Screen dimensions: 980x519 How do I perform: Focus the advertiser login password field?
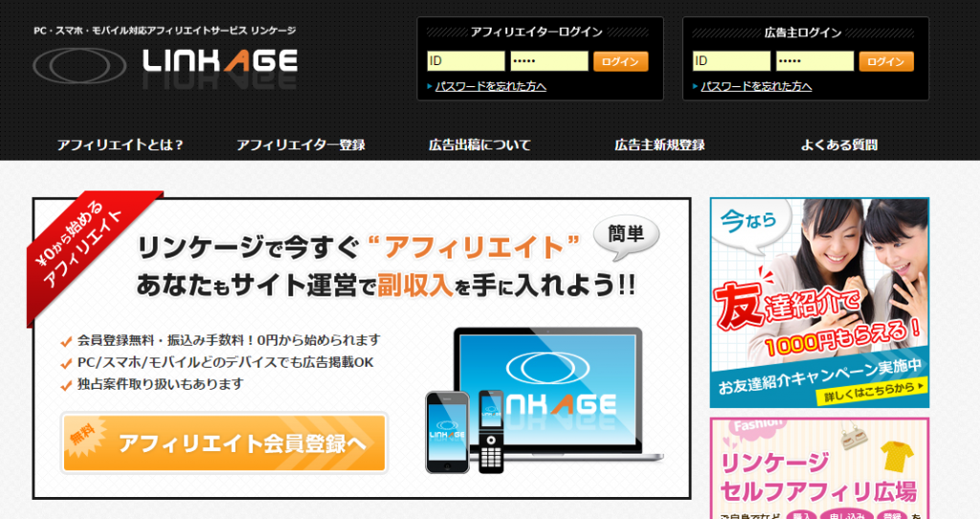click(x=814, y=61)
